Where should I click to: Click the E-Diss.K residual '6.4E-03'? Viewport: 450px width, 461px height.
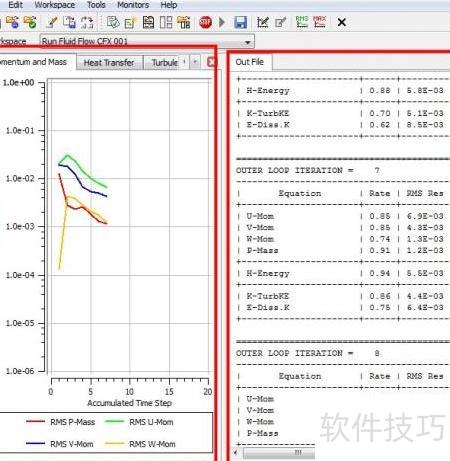pos(425,307)
